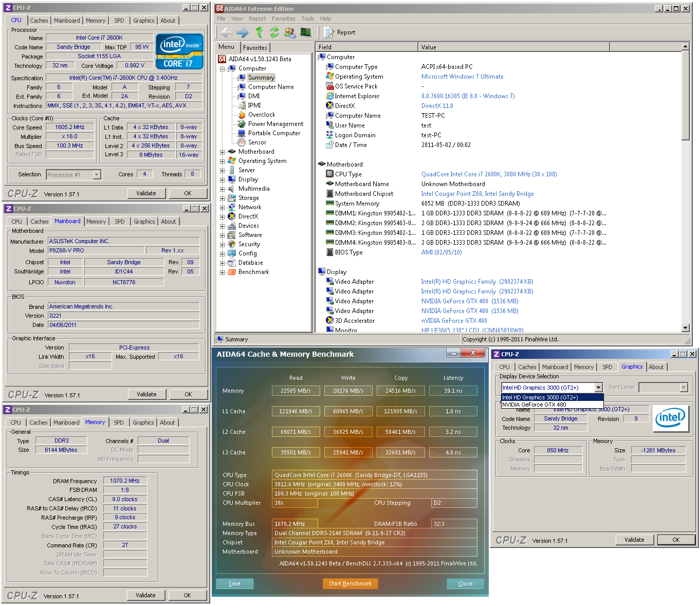The width and height of the screenshot is (700, 605).
Task: Switch to Favorites tab beside Menu tab
Action: 255,48
